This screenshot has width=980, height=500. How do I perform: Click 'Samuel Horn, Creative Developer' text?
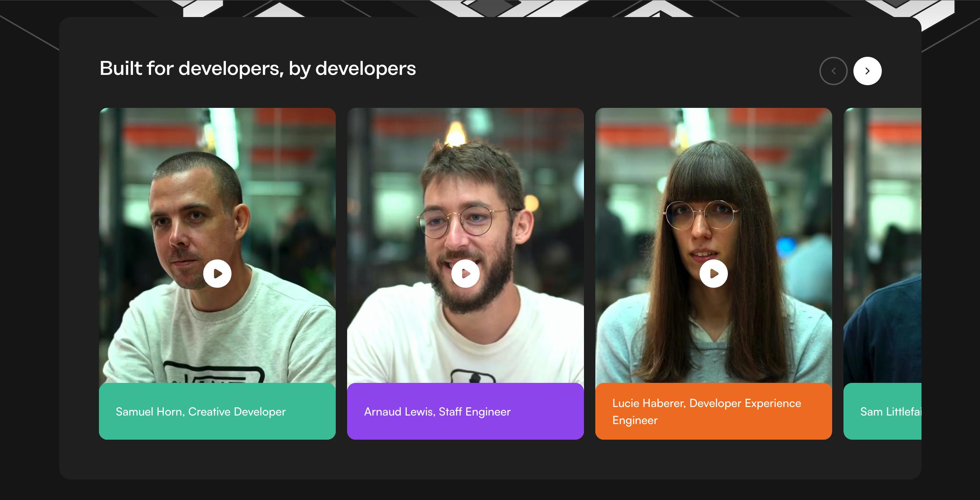[x=200, y=412]
